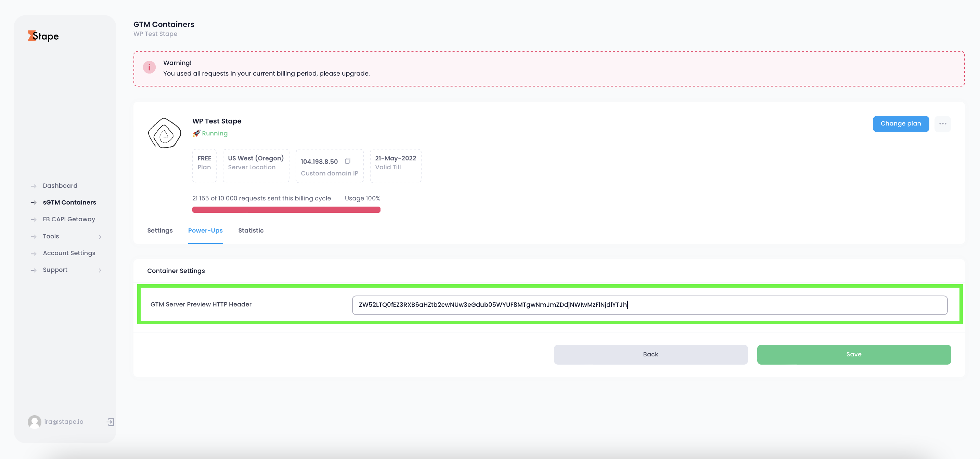The image size is (980, 459).
Task: Click the red usage progress bar
Action: (286, 210)
